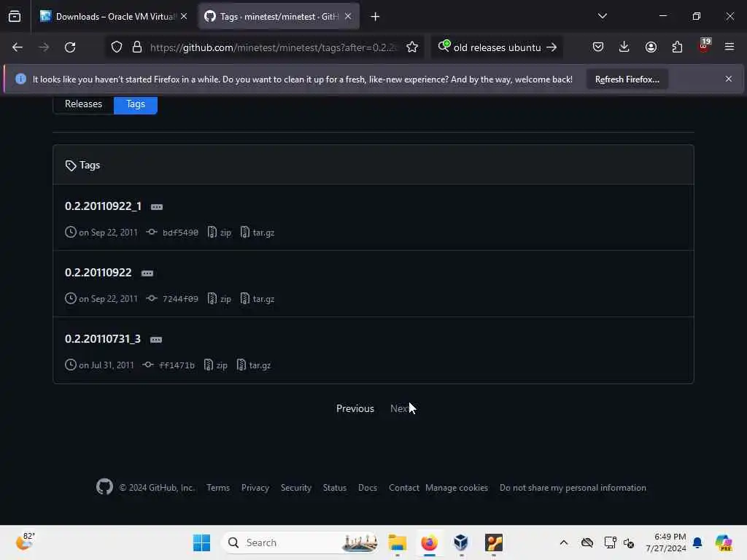Image resolution: width=747 pixels, height=560 pixels.
Task: Dismiss the Firefox refresh notification bar
Action: 729,79
